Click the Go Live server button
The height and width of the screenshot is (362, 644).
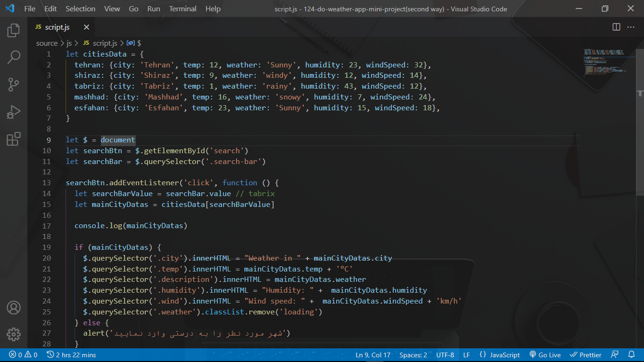[x=545, y=355]
